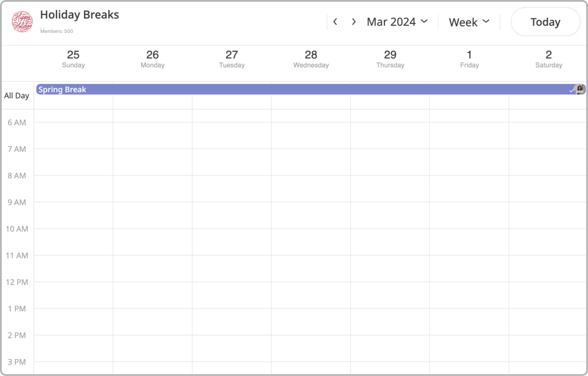
Task: Expand the calendar view options chevron
Action: pos(487,22)
